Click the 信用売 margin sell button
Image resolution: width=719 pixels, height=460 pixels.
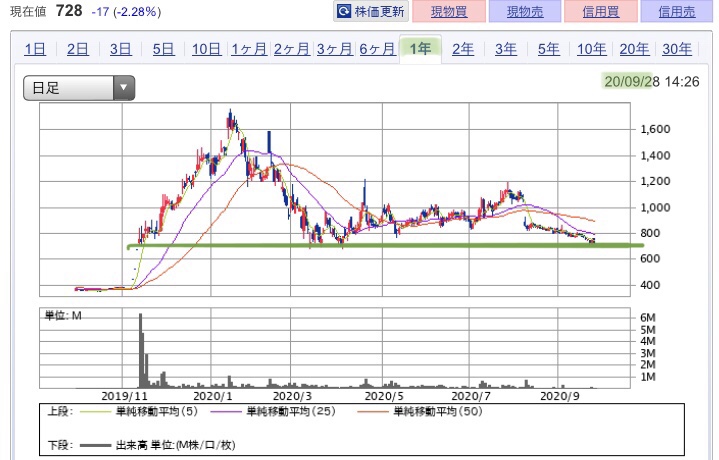[x=677, y=11]
